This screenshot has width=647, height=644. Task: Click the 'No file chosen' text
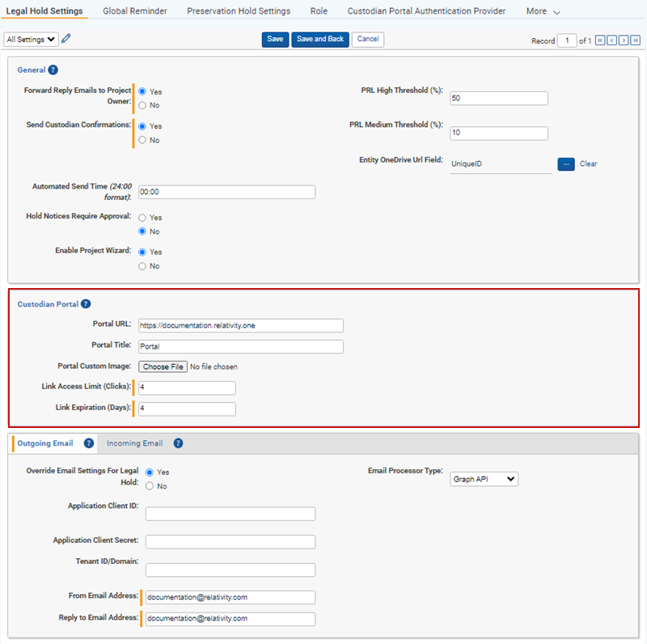click(x=214, y=366)
